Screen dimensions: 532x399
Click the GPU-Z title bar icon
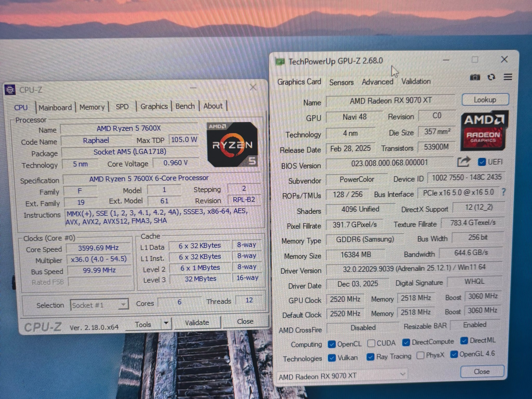click(x=280, y=62)
